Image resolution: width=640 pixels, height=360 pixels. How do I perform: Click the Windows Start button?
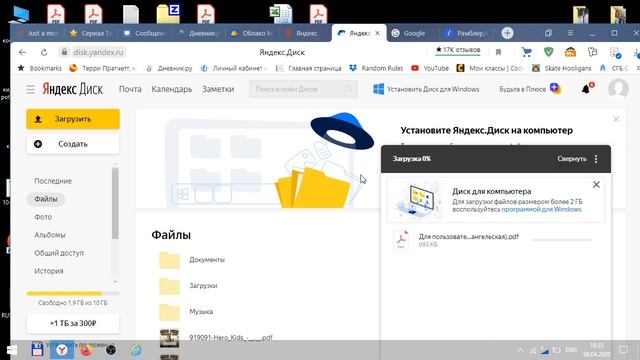[12, 350]
